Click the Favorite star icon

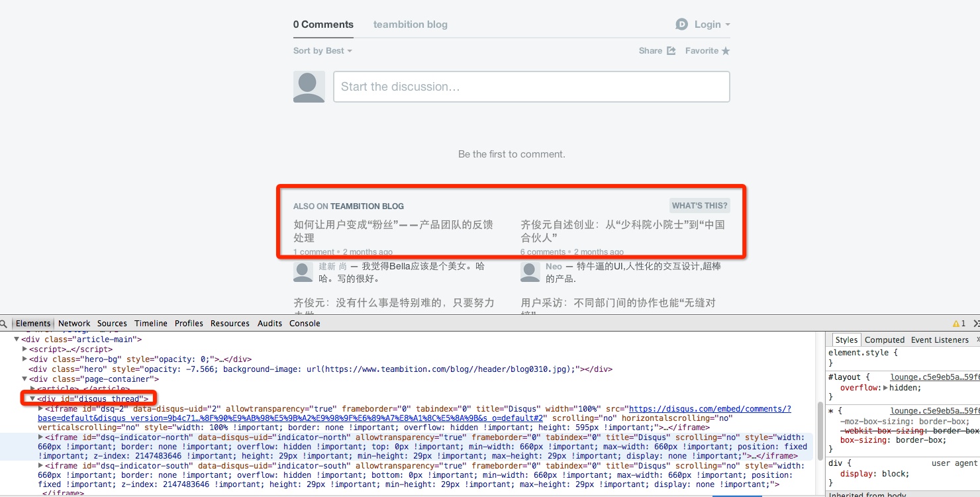[x=726, y=51]
